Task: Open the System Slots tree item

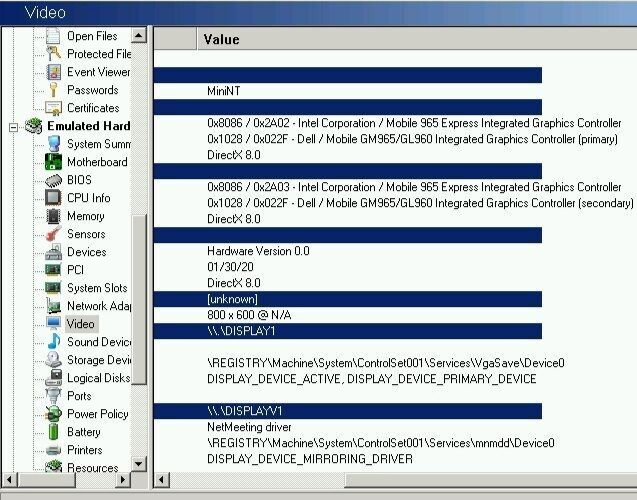Action: point(97,288)
